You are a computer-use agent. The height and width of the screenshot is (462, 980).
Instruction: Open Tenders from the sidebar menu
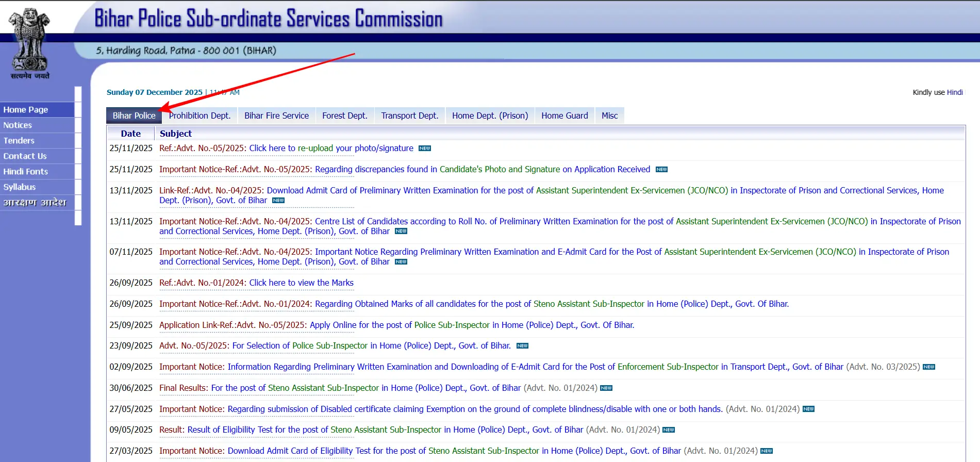19,141
